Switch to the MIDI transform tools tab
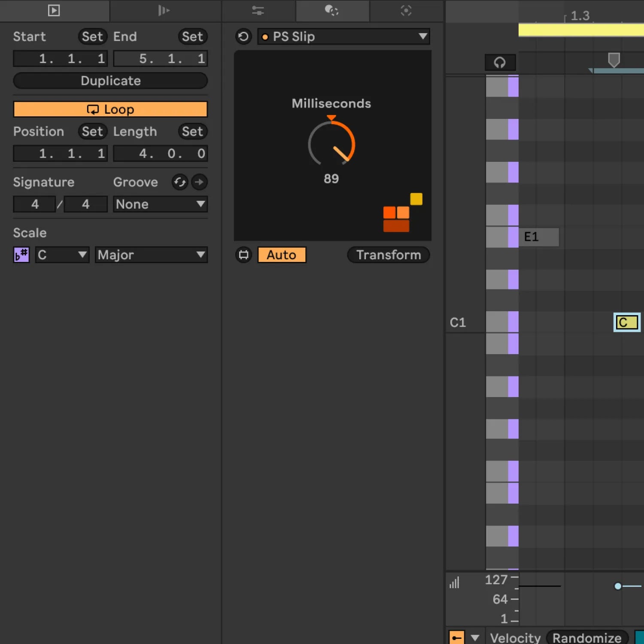 332,10
